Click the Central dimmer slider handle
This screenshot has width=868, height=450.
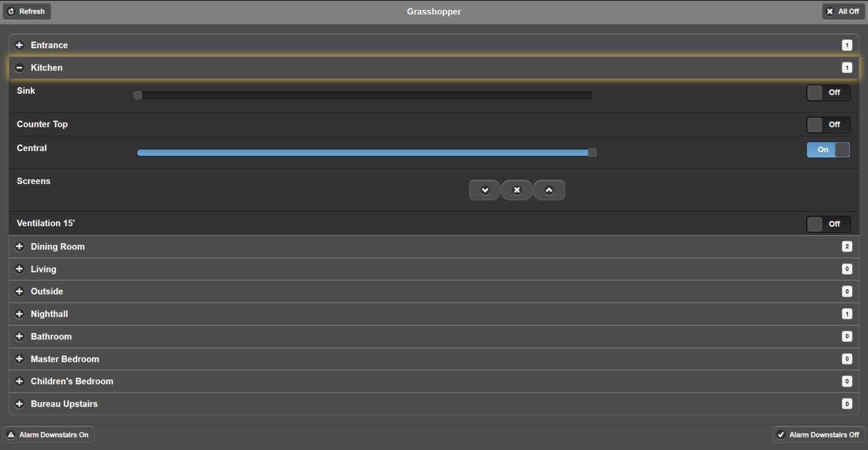(592, 153)
